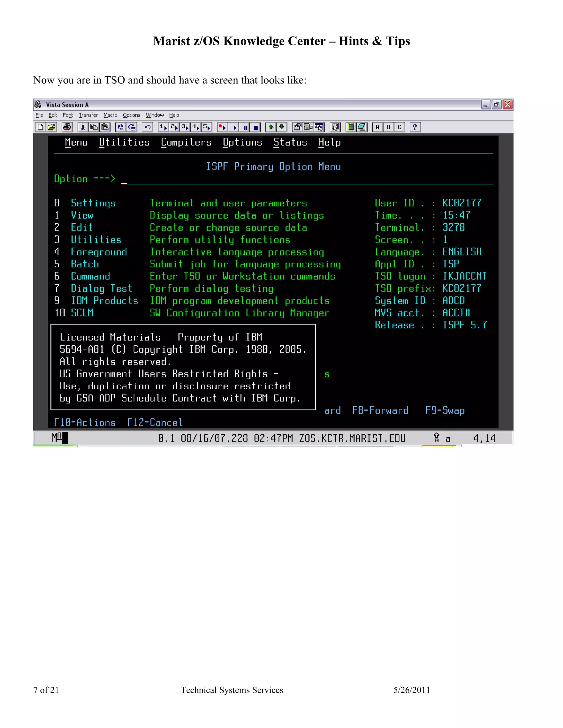Run macro 3 from the toolbar
Image resolution: width=563 pixels, height=728 pixels.
coord(185,127)
